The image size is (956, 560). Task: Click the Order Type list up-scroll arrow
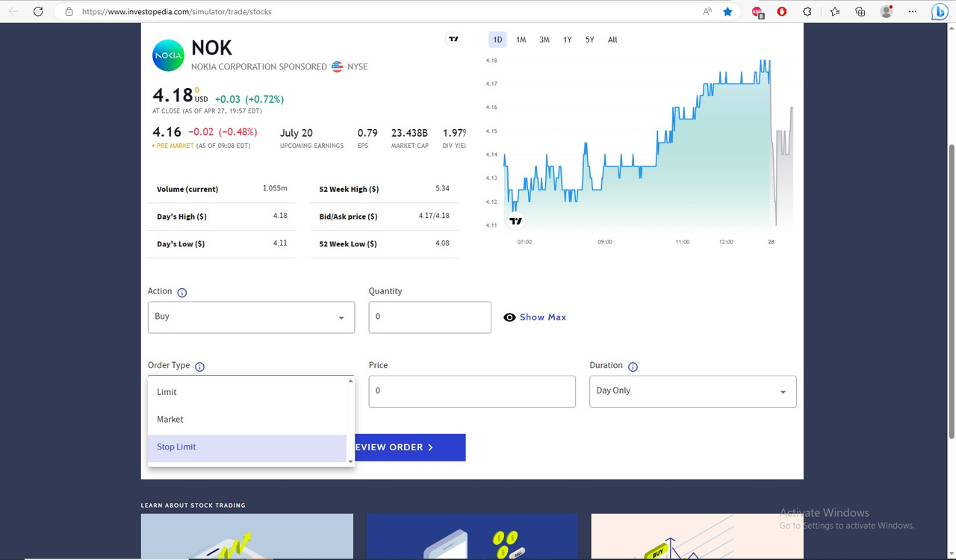click(350, 381)
